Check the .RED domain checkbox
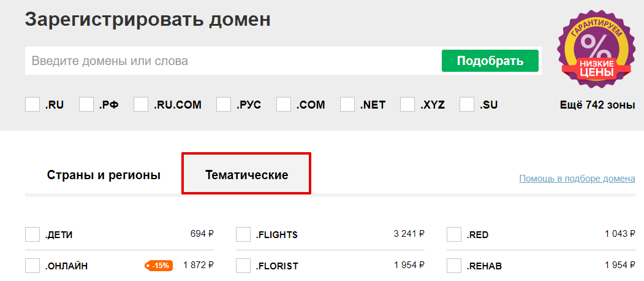 tap(454, 234)
